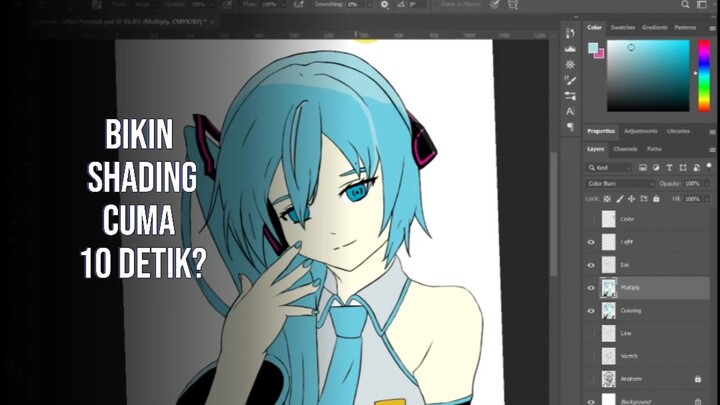The image size is (720, 405).
Task: Click the Anatomi layer thumbnail
Action: tap(608, 379)
